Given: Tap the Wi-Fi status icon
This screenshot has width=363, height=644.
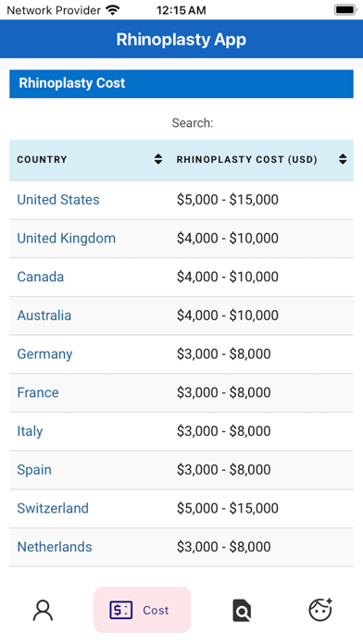Looking at the screenshot, I should [x=112, y=10].
